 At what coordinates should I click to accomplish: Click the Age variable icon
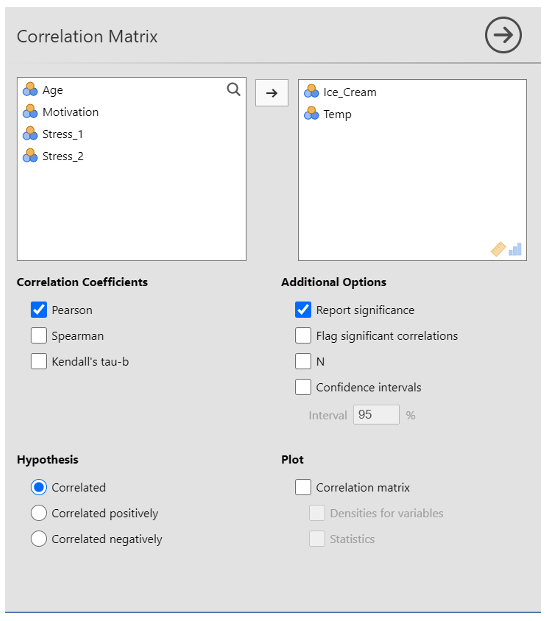[x=30, y=90]
